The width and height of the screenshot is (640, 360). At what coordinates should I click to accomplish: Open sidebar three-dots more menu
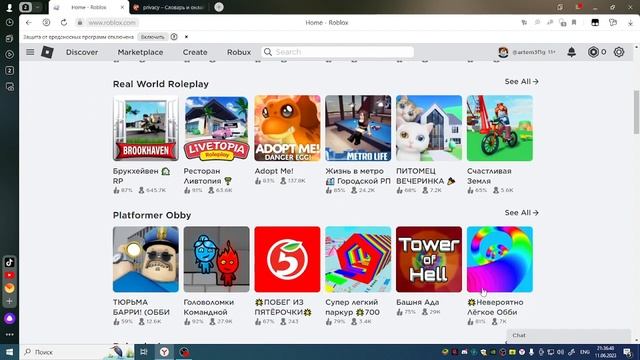click(x=9, y=335)
